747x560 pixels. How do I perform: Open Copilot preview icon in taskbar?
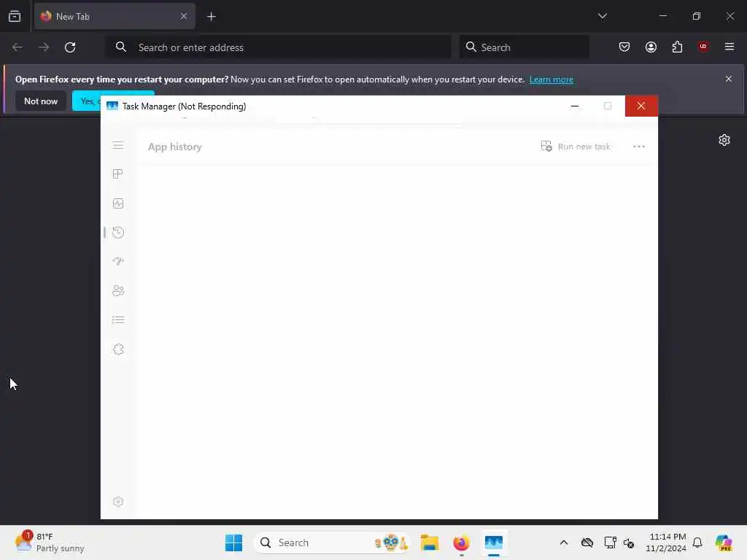(724, 542)
